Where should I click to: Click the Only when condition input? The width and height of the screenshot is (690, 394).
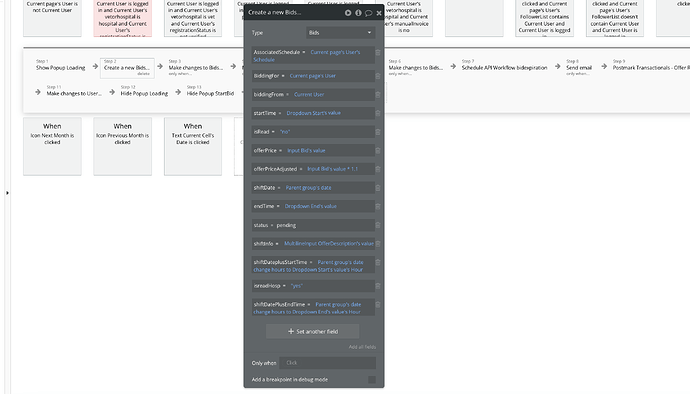[327, 363]
